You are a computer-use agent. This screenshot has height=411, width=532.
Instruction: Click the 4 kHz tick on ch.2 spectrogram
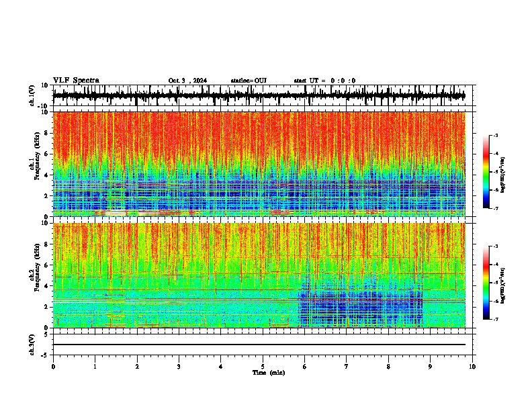[47, 286]
